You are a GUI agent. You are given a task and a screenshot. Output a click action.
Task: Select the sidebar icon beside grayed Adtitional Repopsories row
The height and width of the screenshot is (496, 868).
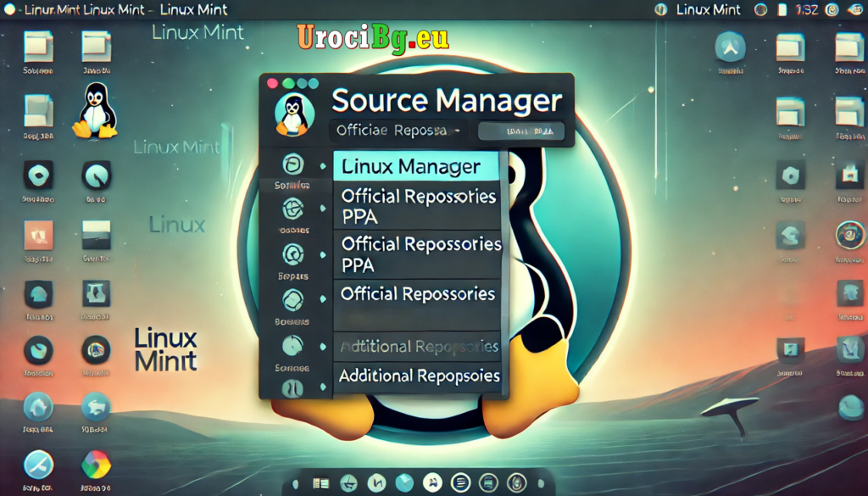292,346
